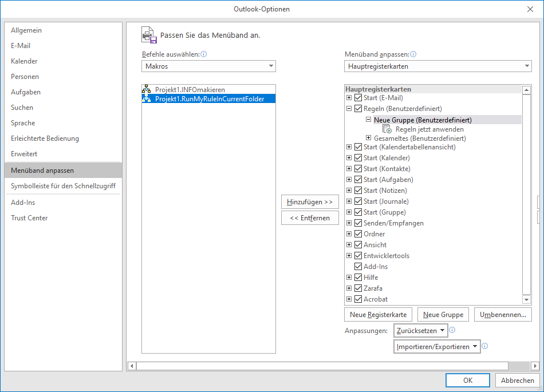Collapse the Regeln (Benutzerdefiniert) node
This screenshot has height=392, width=544.
coord(349,109)
